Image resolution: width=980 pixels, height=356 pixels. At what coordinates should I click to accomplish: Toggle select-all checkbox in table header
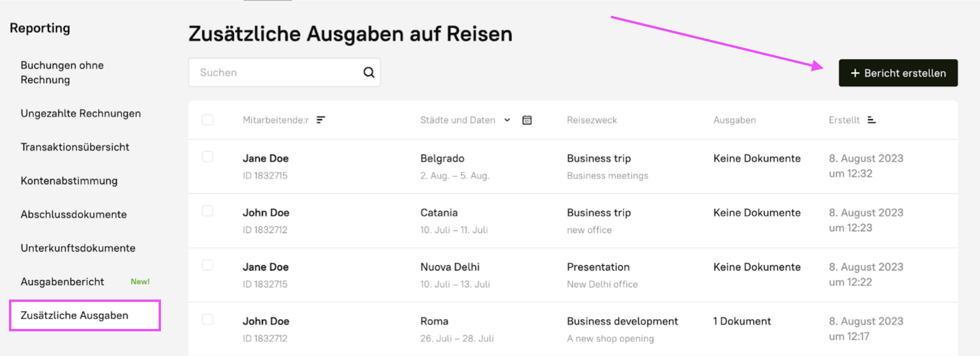tap(207, 120)
